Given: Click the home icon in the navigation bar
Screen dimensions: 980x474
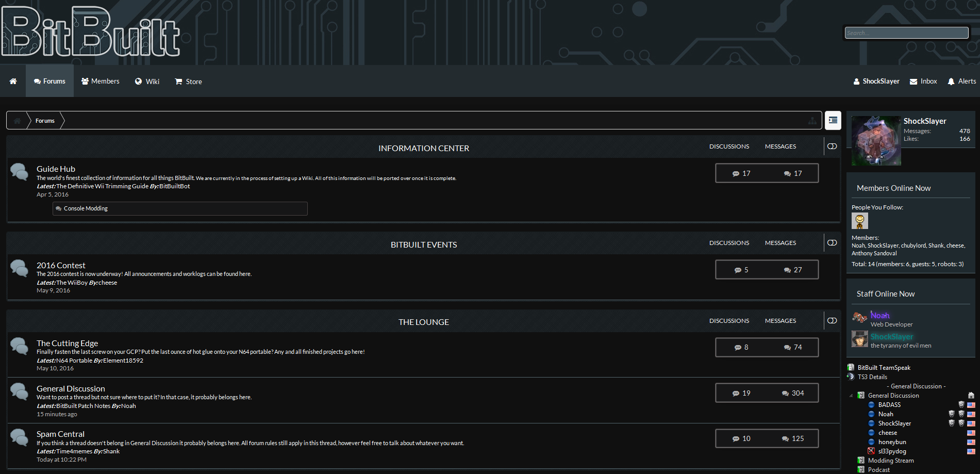Looking at the screenshot, I should point(13,81).
